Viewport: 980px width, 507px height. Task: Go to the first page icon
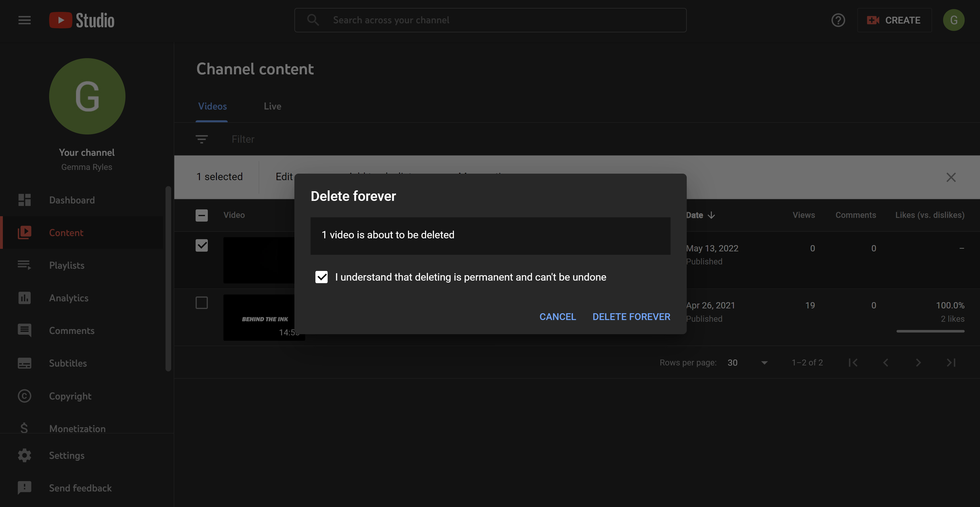pos(853,363)
